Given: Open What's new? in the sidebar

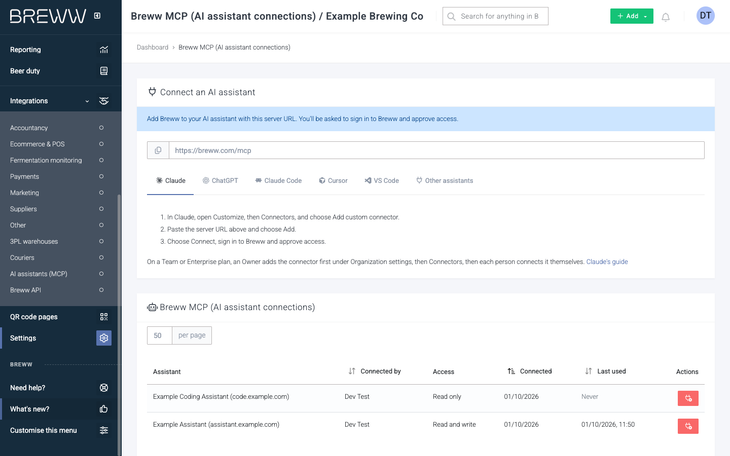Looking at the screenshot, I should tap(29, 409).
